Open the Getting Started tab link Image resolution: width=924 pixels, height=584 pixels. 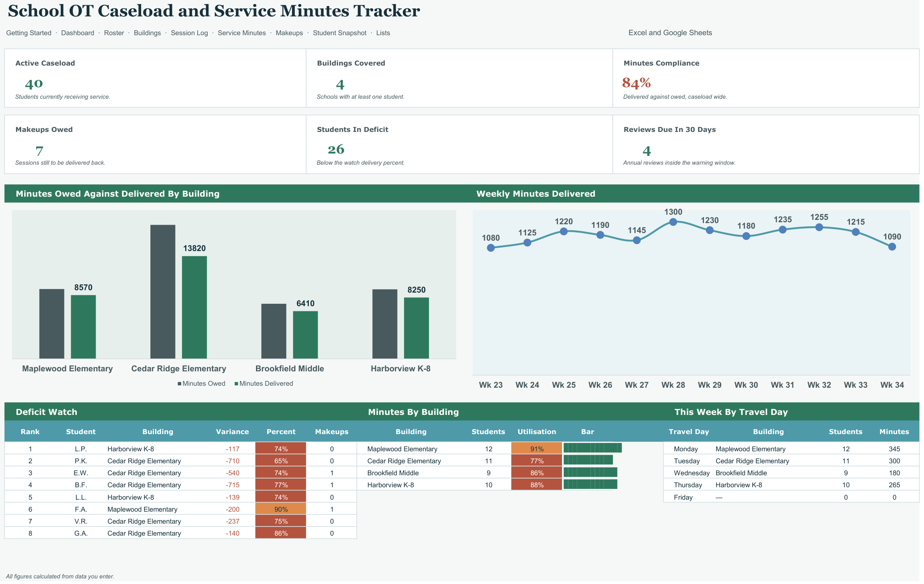coord(29,33)
